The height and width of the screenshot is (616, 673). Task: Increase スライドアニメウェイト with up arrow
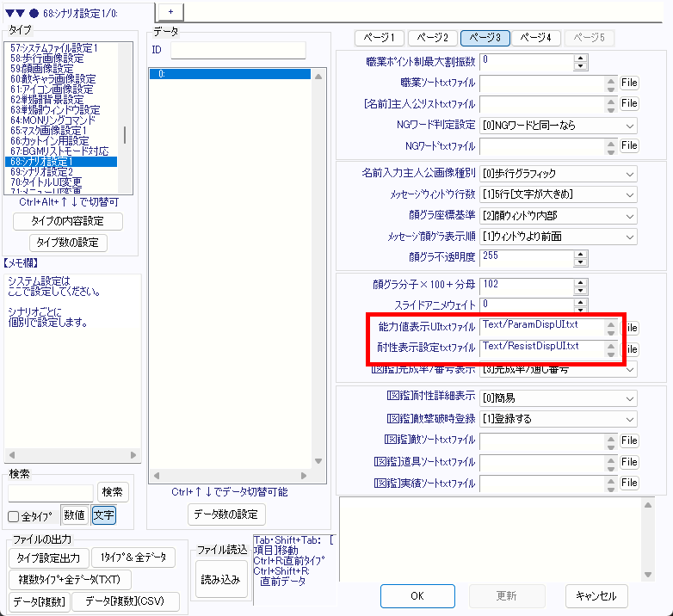point(580,300)
